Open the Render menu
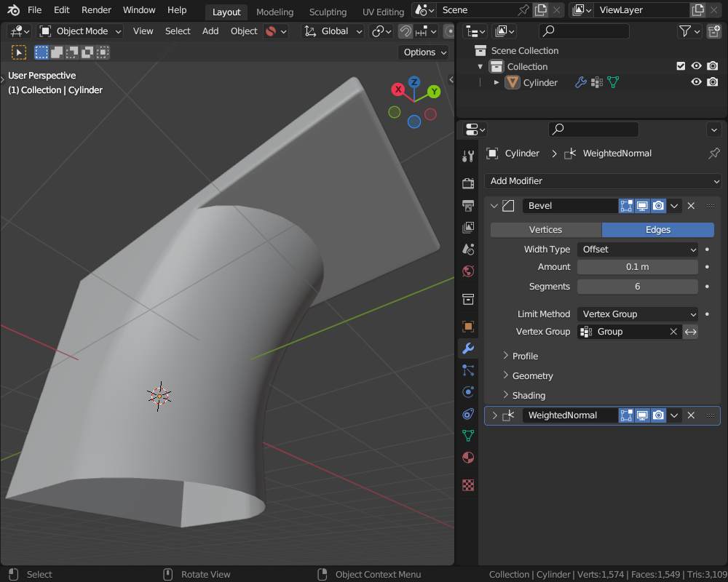728x582 pixels. tap(96, 9)
